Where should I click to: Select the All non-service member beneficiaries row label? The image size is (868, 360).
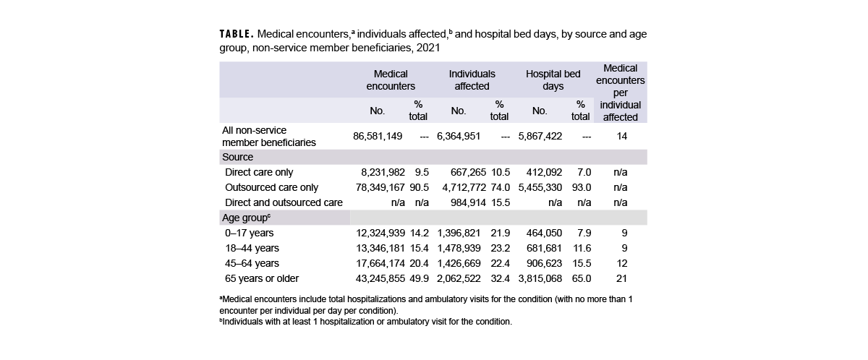coord(269,136)
